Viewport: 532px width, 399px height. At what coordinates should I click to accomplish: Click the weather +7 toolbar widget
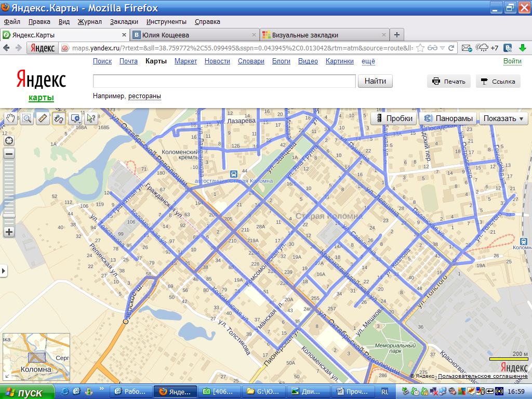click(486, 48)
